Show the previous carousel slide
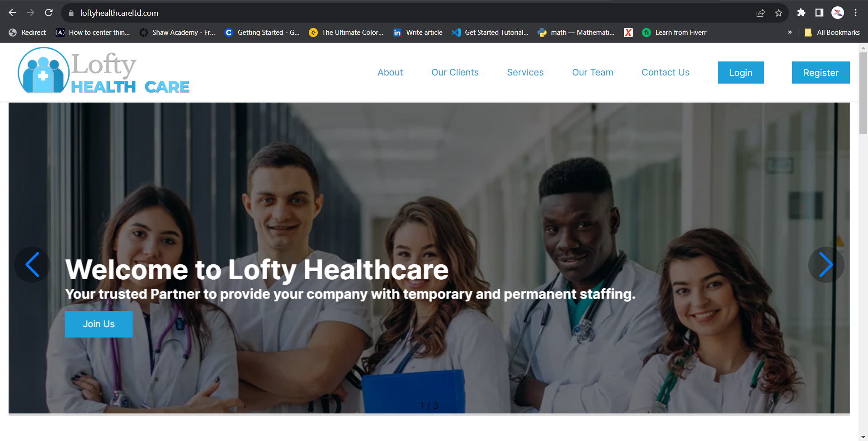Screen dimensions: 868x441 (x=32, y=265)
